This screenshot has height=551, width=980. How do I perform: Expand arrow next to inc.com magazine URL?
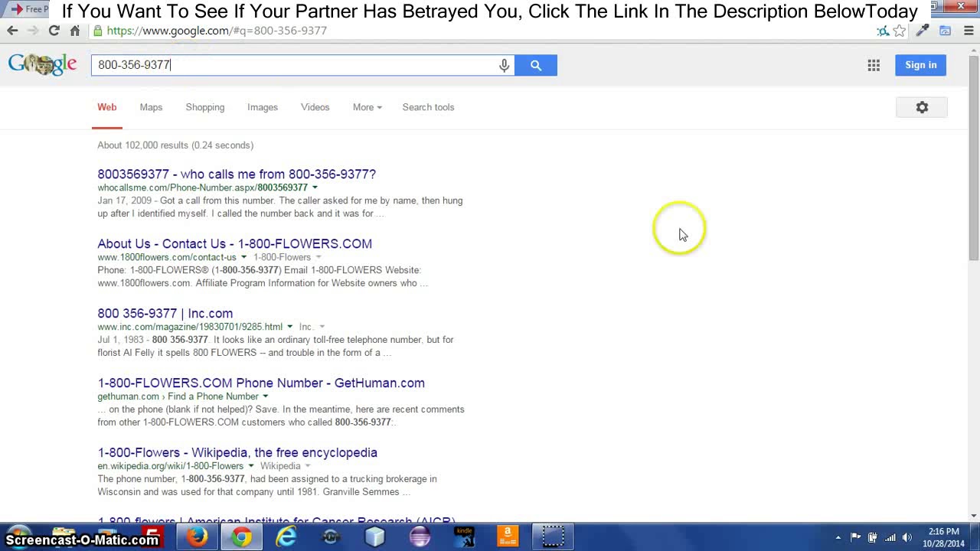(289, 327)
